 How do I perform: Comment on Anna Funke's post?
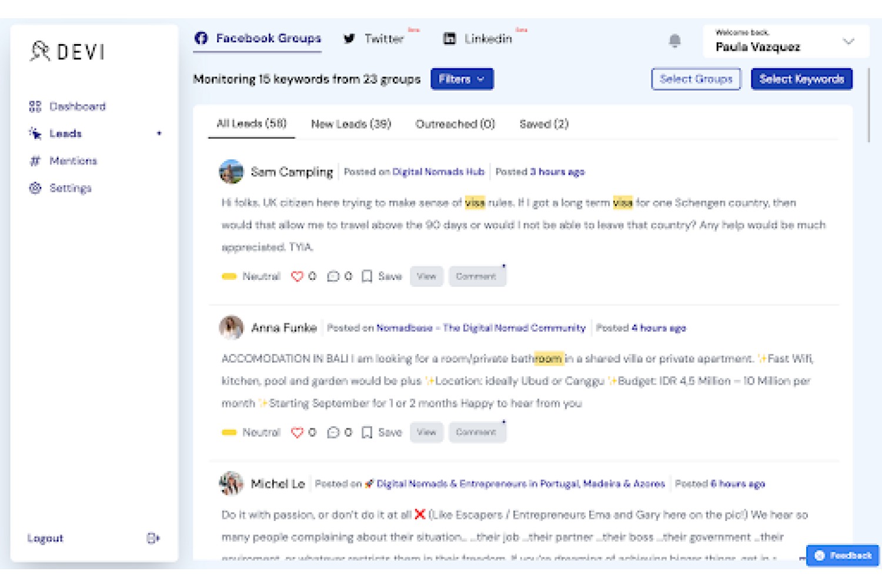tap(477, 432)
